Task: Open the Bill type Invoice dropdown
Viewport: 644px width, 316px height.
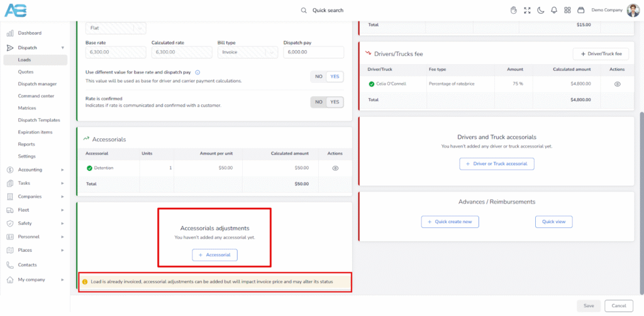Action: (x=247, y=53)
